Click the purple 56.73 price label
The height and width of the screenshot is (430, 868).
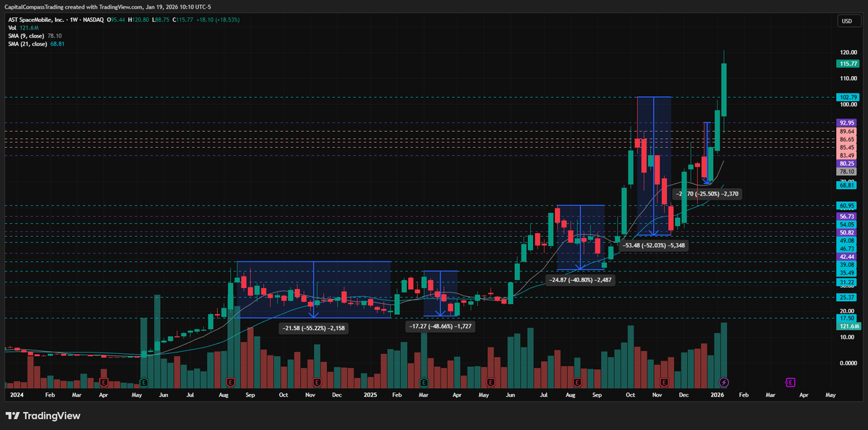click(x=847, y=216)
